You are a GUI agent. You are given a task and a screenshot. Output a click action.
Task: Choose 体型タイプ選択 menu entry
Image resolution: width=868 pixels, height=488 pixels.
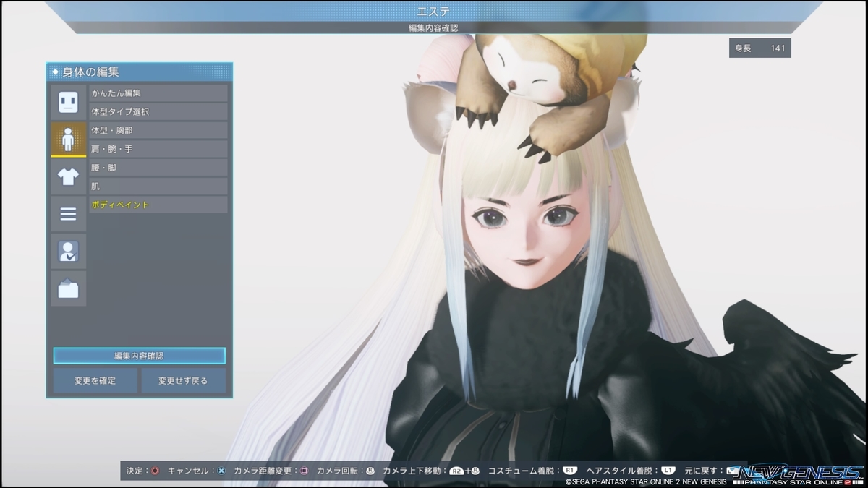coord(158,112)
